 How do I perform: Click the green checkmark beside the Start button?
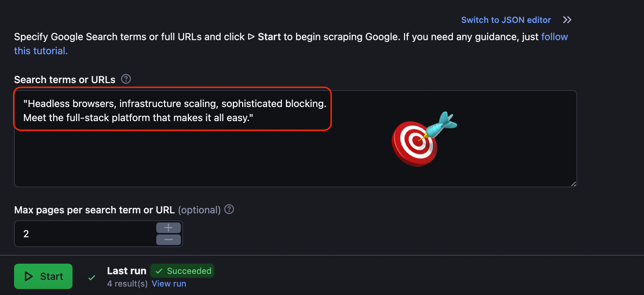coord(91,278)
